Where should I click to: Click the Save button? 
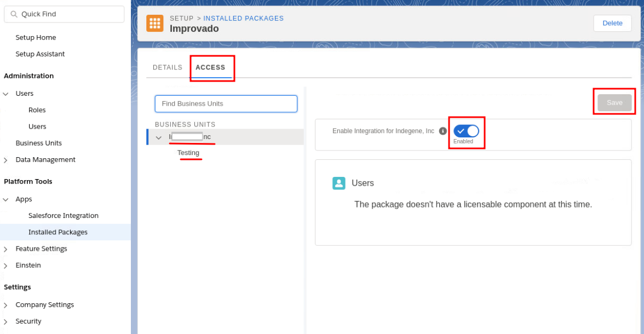tap(614, 103)
